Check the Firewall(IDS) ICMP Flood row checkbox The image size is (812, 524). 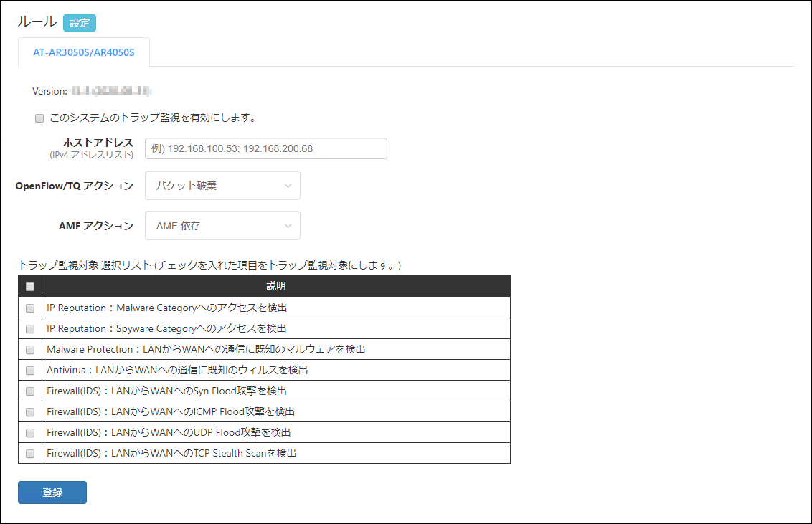(30, 411)
